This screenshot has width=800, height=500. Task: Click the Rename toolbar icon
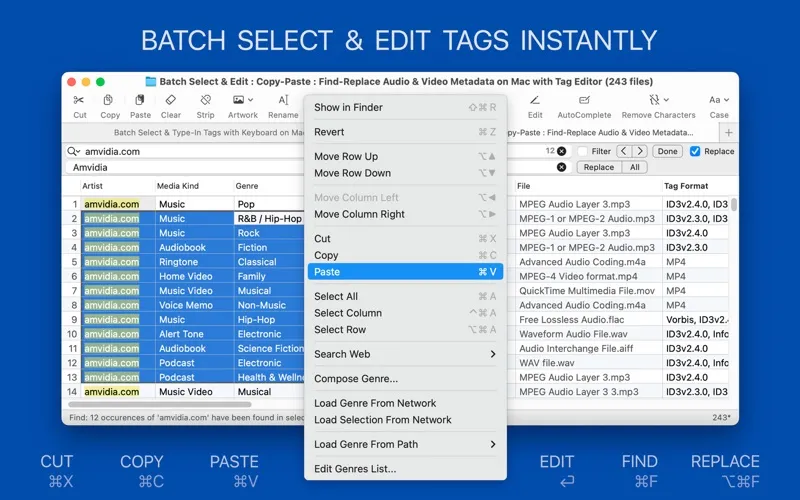click(283, 100)
